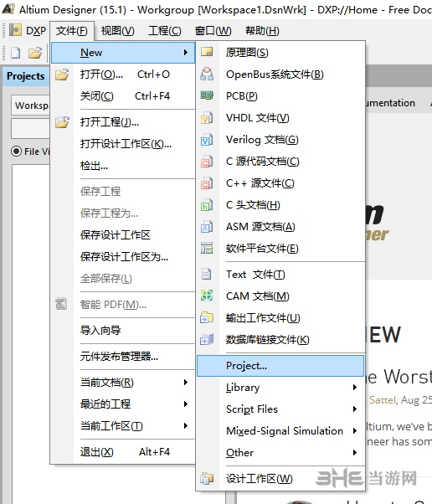Click the folder icon beside 打开工程
432x504 pixels.
click(62, 122)
